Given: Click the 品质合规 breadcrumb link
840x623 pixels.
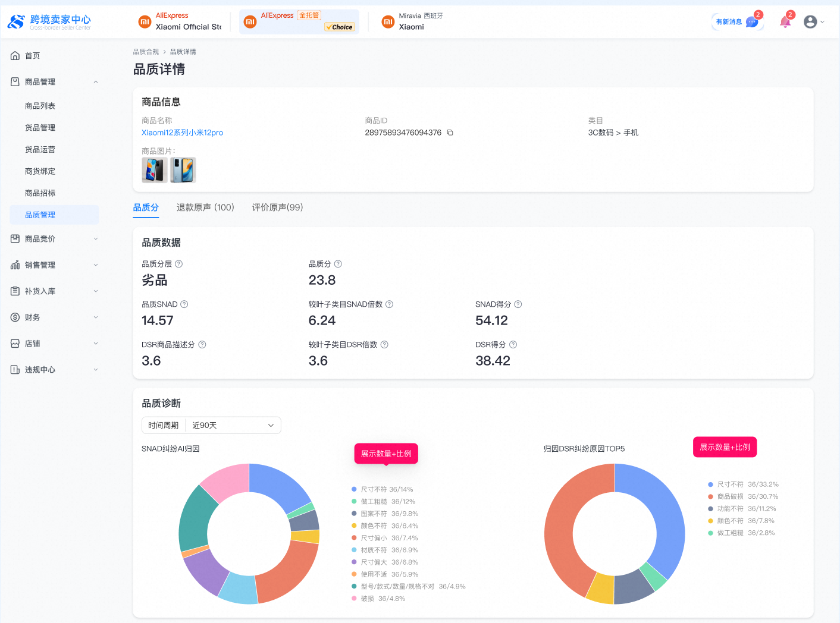Looking at the screenshot, I should (146, 52).
